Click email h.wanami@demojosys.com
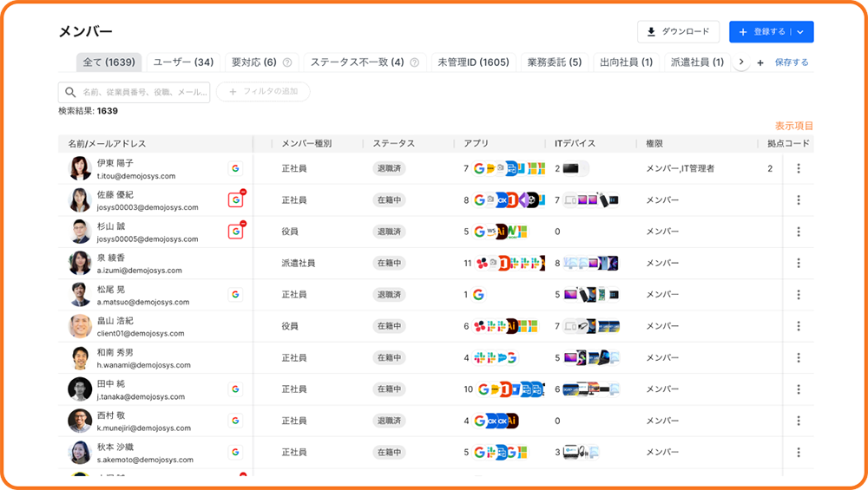 pos(144,365)
